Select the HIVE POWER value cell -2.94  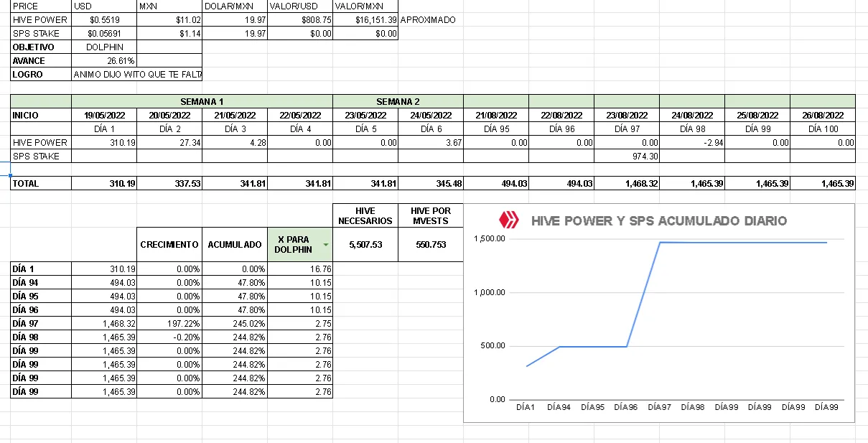pos(692,142)
